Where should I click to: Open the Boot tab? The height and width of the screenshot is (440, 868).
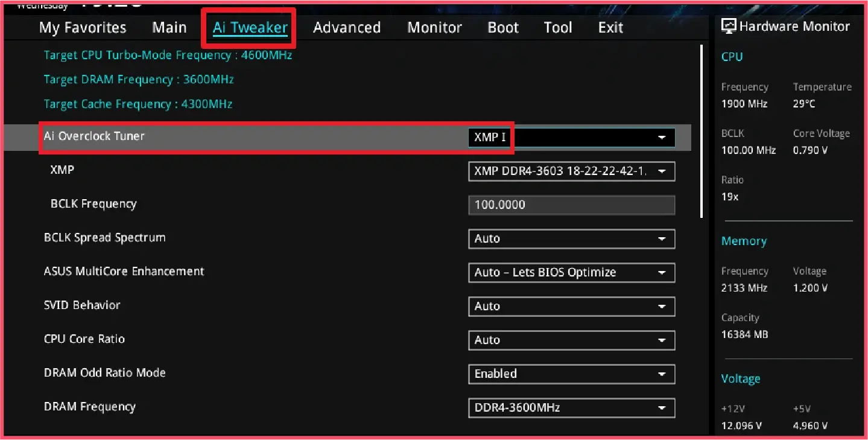pos(503,28)
